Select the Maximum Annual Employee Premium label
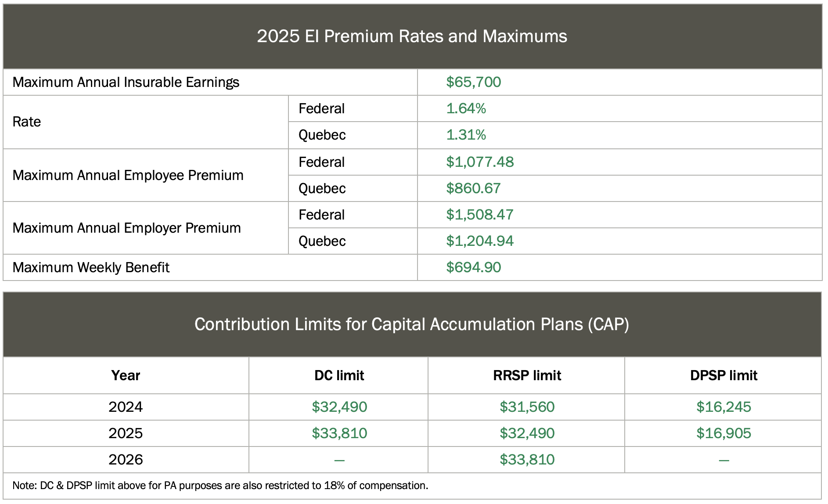828x504 pixels. pos(128,175)
